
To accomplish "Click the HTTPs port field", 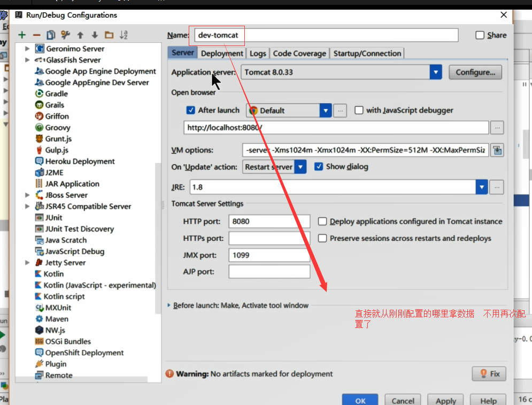I will (269, 238).
